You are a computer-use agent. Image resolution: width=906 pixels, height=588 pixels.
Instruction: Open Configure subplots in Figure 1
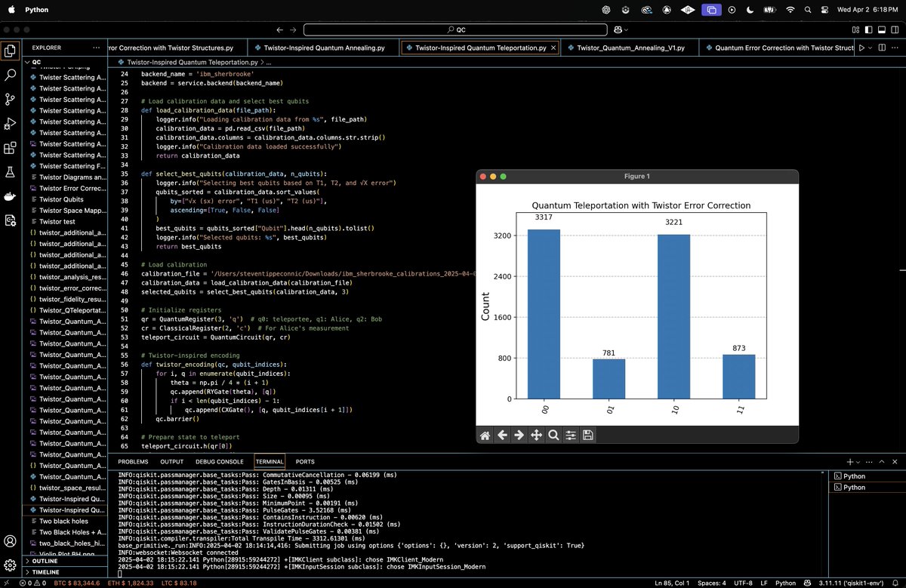(571, 435)
